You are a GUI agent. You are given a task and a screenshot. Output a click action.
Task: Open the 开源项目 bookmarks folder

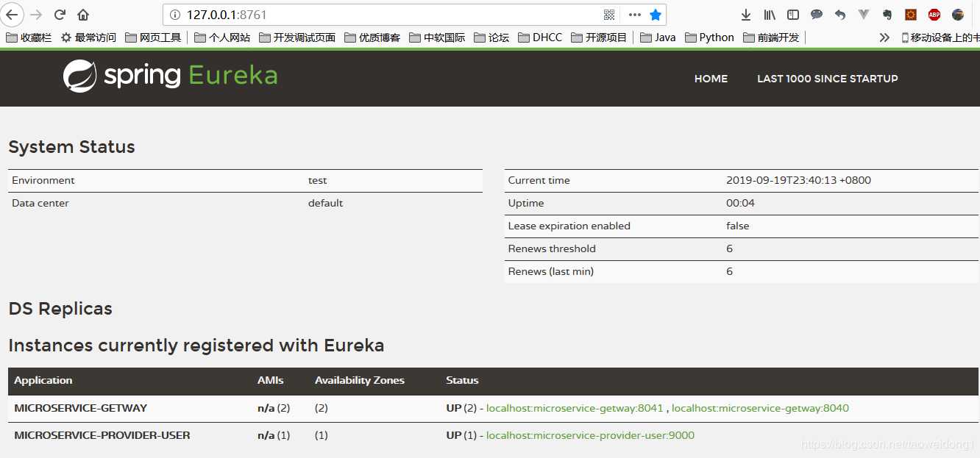pos(599,37)
